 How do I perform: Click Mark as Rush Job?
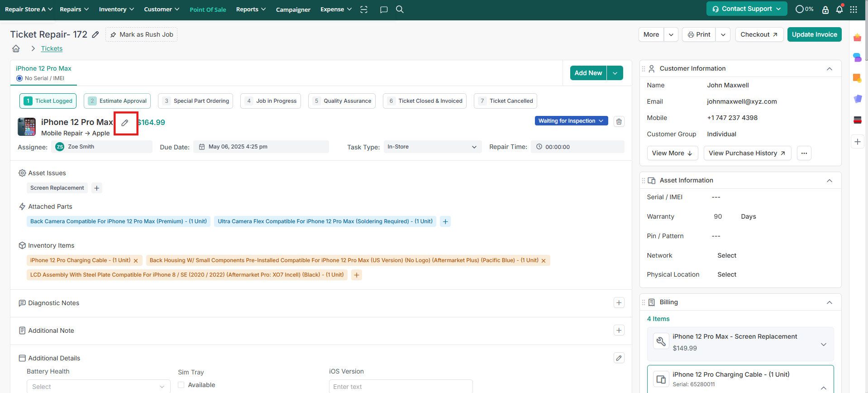tap(141, 34)
